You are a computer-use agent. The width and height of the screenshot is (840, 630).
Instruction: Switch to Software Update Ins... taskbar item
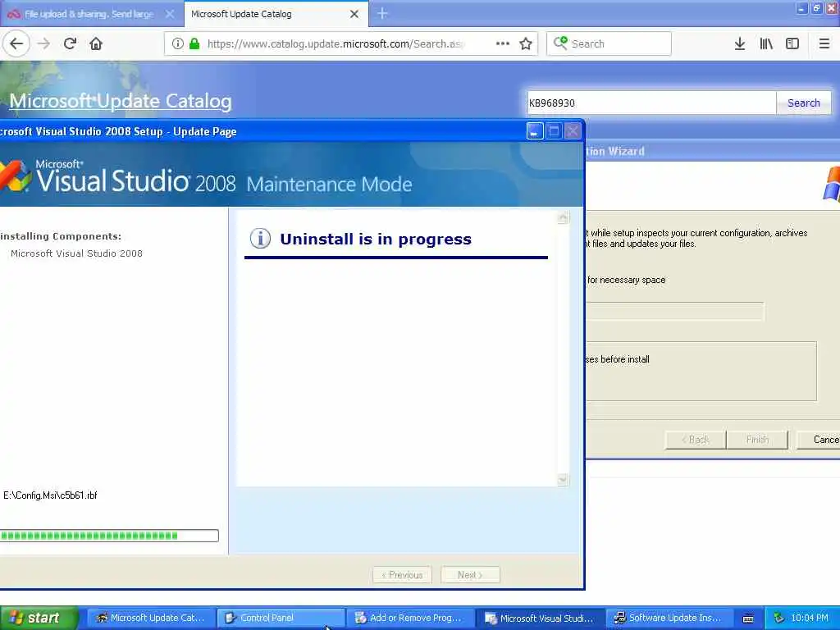(x=671, y=618)
